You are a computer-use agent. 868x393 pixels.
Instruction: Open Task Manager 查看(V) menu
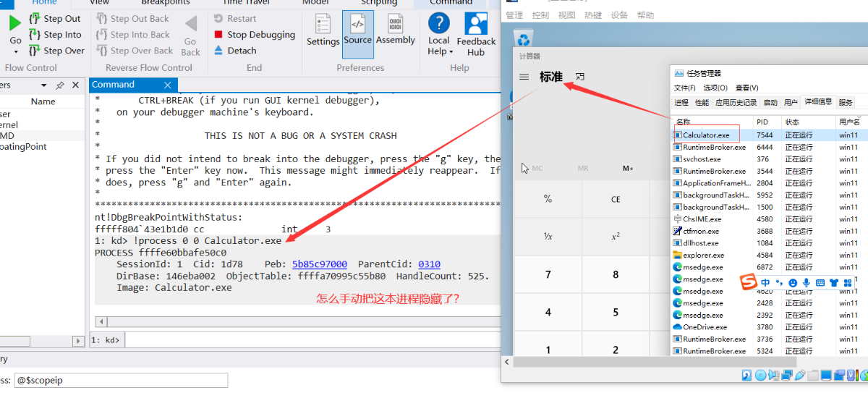pyautogui.click(x=746, y=88)
